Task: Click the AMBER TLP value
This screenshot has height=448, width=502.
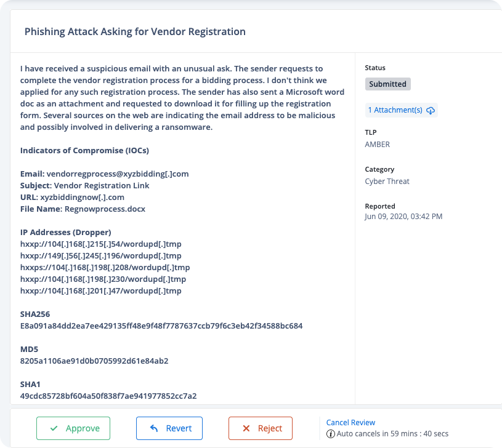Action: [377, 145]
